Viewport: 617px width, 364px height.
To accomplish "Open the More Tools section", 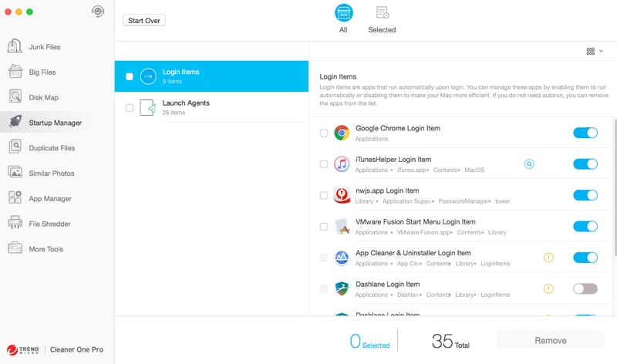I will click(x=46, y=248).
